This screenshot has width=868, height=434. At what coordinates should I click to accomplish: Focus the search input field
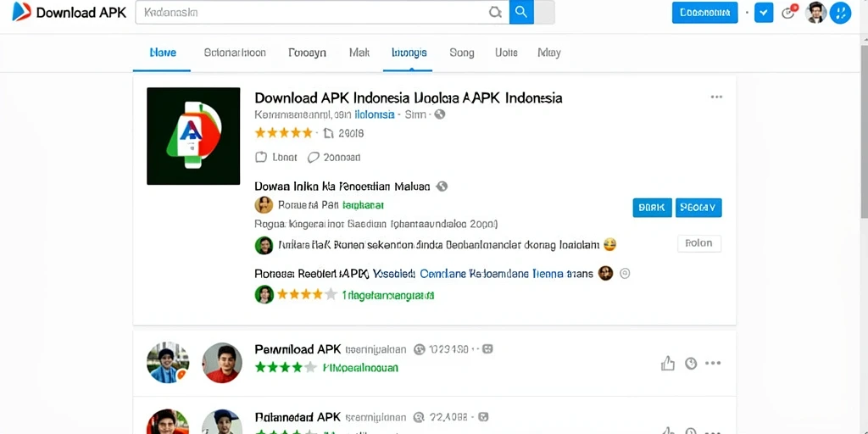pyautogui.click(x=322, y=12)
